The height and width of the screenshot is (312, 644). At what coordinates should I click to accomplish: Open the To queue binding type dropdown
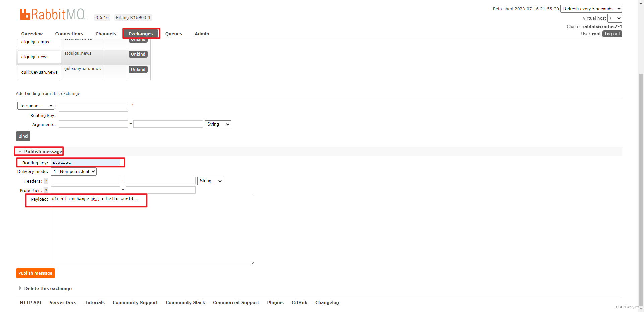click(36, 106)
